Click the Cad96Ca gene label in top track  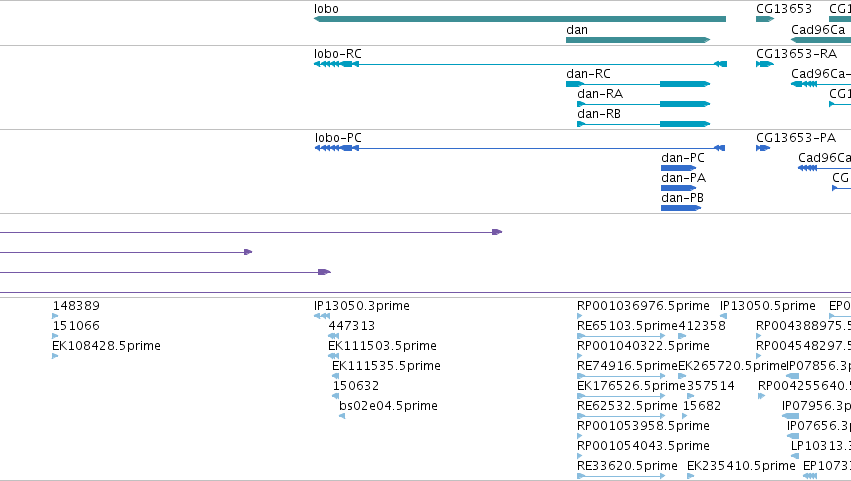pos(818,30)
